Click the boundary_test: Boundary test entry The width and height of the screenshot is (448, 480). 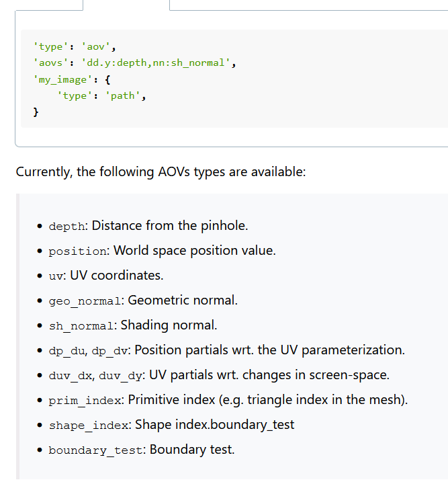pos(142,450)
